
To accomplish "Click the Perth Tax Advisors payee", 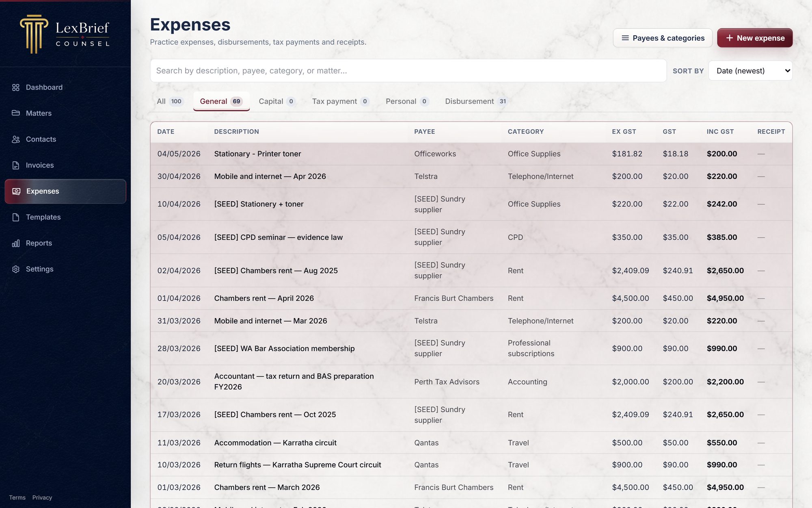I will (447, 382).
